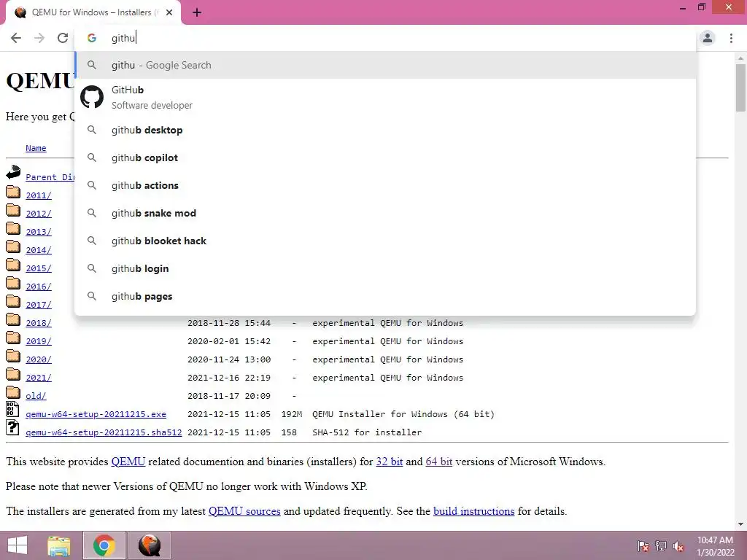Pick the 'github blooket hack' suggestion

click(385, 241)
